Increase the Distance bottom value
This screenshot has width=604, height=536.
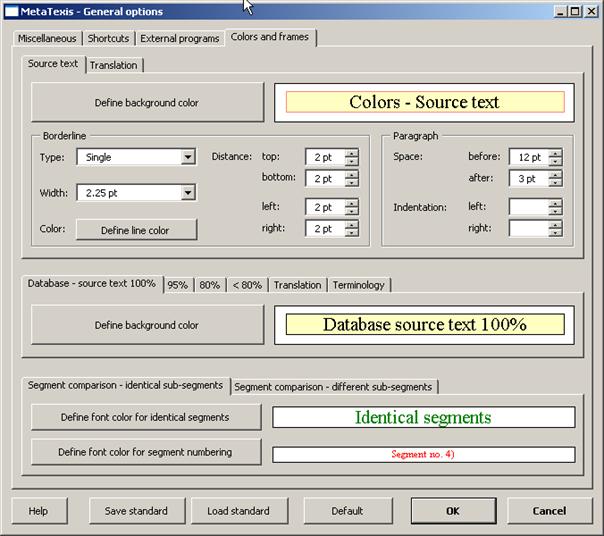coord(352,175)
